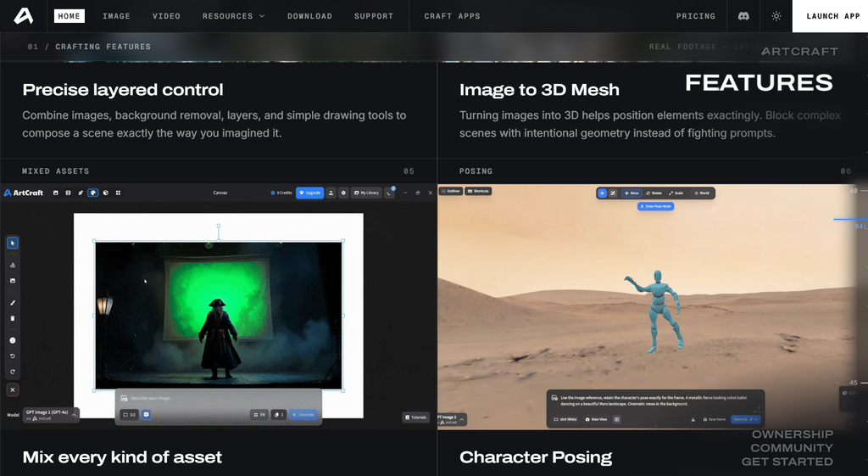Select the Scale transform mode
The width and height of the screenshot is (868, 476).
pyautogui.click(x=676, y=193)
